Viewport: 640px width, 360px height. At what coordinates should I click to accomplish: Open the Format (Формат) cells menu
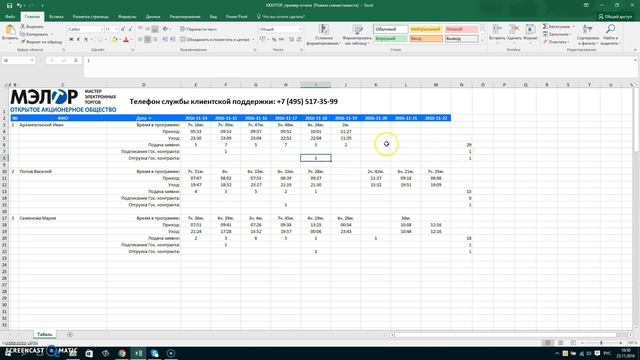pos(530,33)
